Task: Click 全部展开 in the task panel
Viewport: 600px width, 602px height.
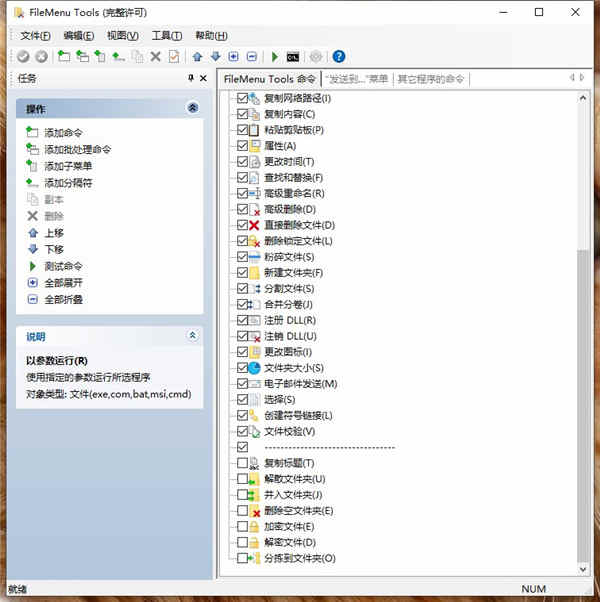Action: click(63, 283)
